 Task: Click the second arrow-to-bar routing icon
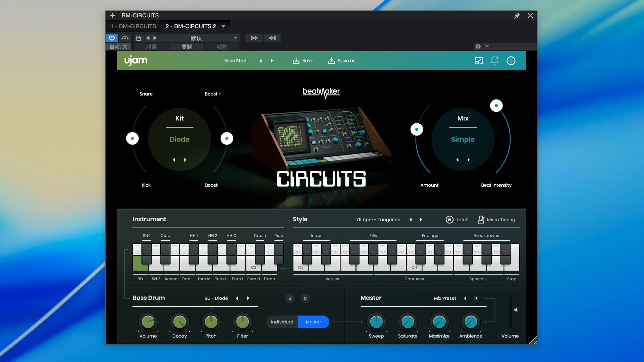[x=272, y=38]
